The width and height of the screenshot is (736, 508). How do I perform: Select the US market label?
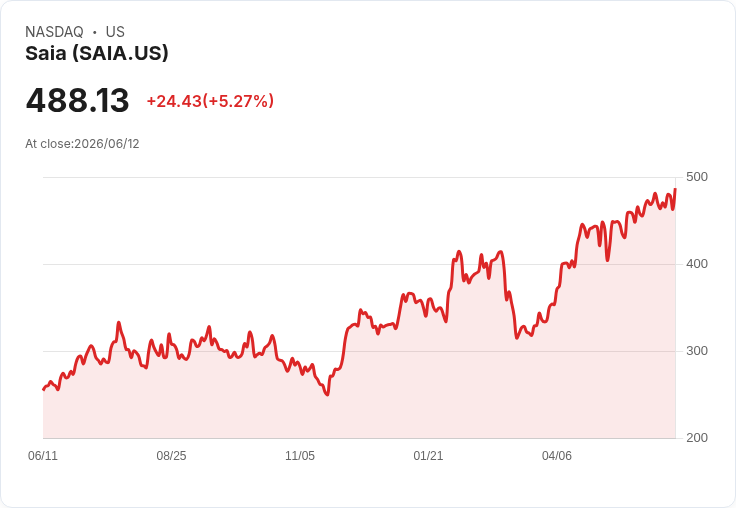(x=115, y=32)
